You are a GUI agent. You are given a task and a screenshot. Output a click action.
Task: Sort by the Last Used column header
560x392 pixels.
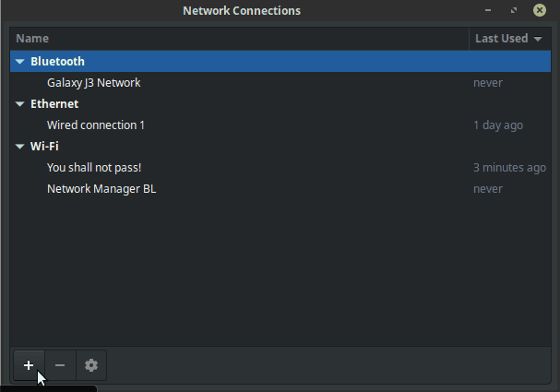point(501,39)
